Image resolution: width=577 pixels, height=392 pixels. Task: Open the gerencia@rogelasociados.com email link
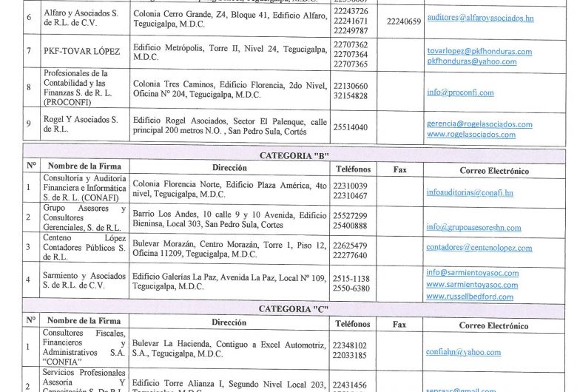(479, 124)
